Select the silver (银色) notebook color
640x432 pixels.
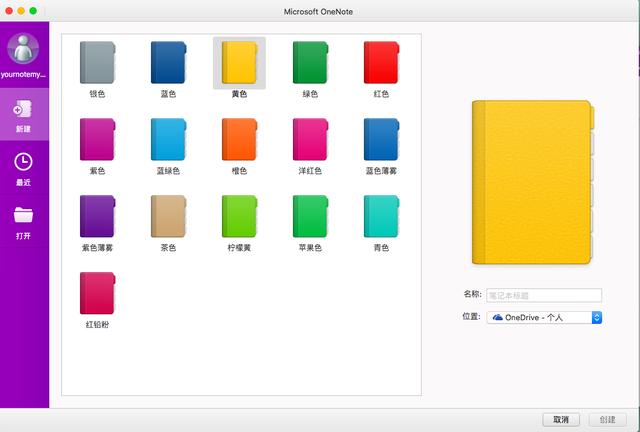[97, 62]
